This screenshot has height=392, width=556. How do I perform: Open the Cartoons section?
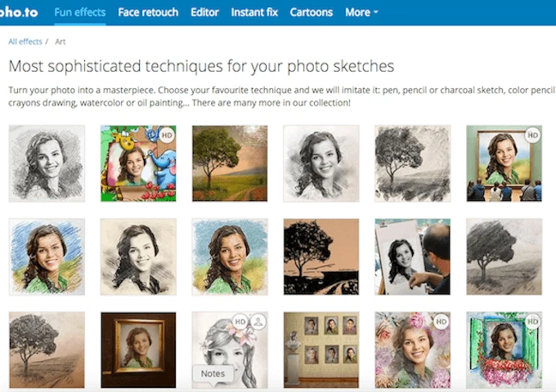coord(312,12)
